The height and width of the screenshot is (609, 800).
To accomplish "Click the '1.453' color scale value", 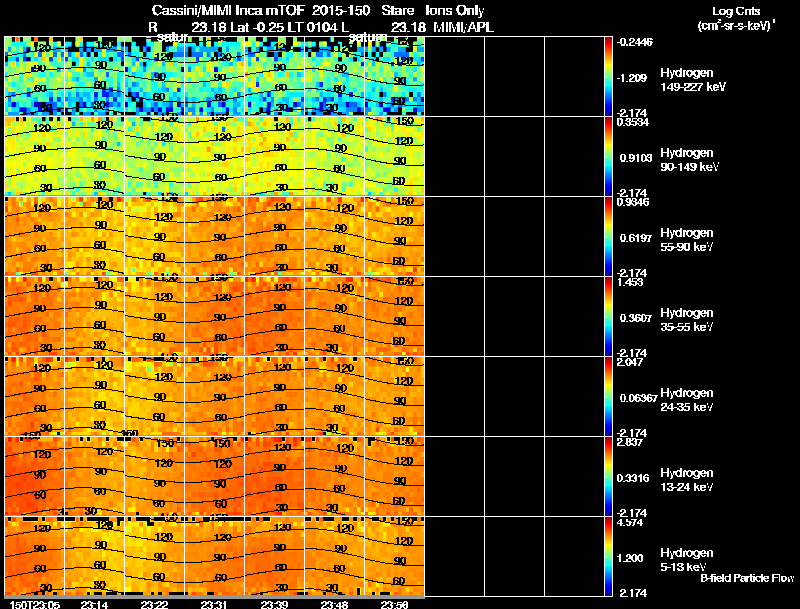I will pyautogui.click(x=630, y=283).
